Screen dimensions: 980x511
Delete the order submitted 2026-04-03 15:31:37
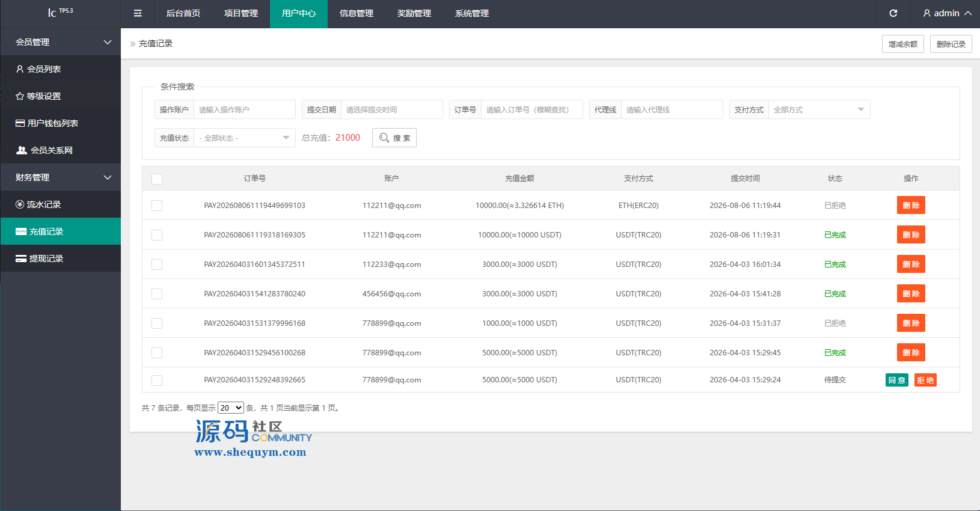click(911, 323)
